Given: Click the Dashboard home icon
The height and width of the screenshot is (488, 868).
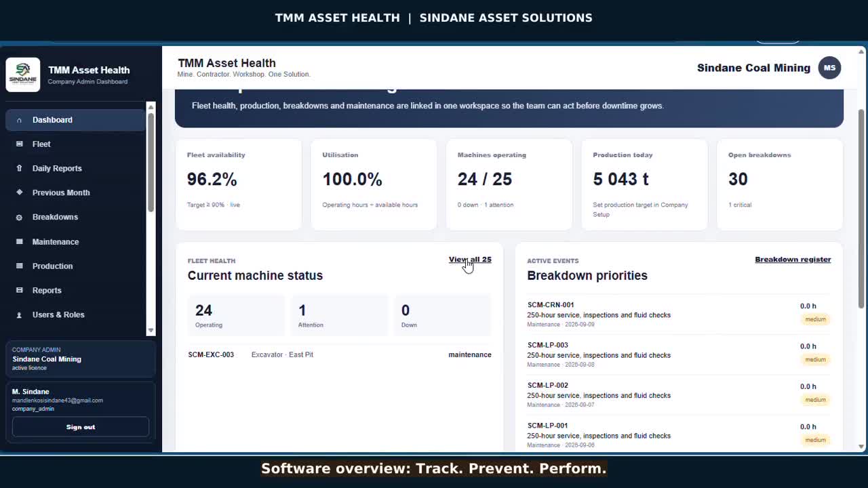Looking at the screenshot, I should (x=19, y=120).
